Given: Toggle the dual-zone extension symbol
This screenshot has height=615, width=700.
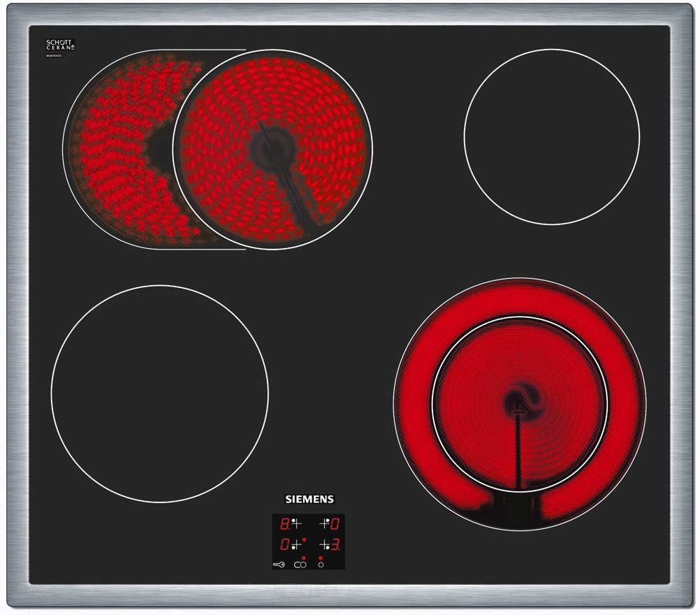Looking at the screenshot, I should (x=300, y=564).
